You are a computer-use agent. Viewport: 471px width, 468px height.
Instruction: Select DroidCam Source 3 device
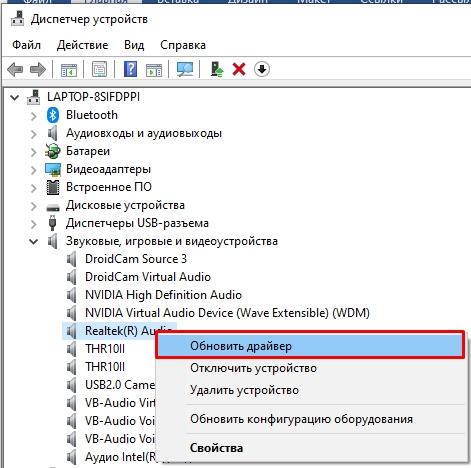[136, 259]
